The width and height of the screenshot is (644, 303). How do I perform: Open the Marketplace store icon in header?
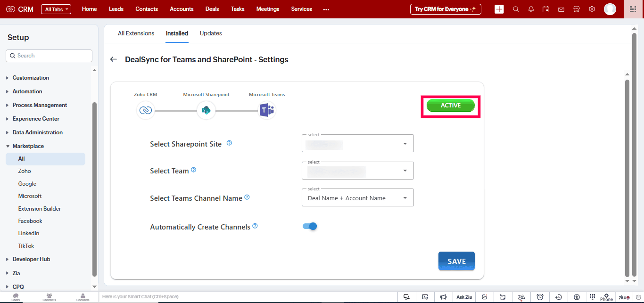(x=576, y=9)
